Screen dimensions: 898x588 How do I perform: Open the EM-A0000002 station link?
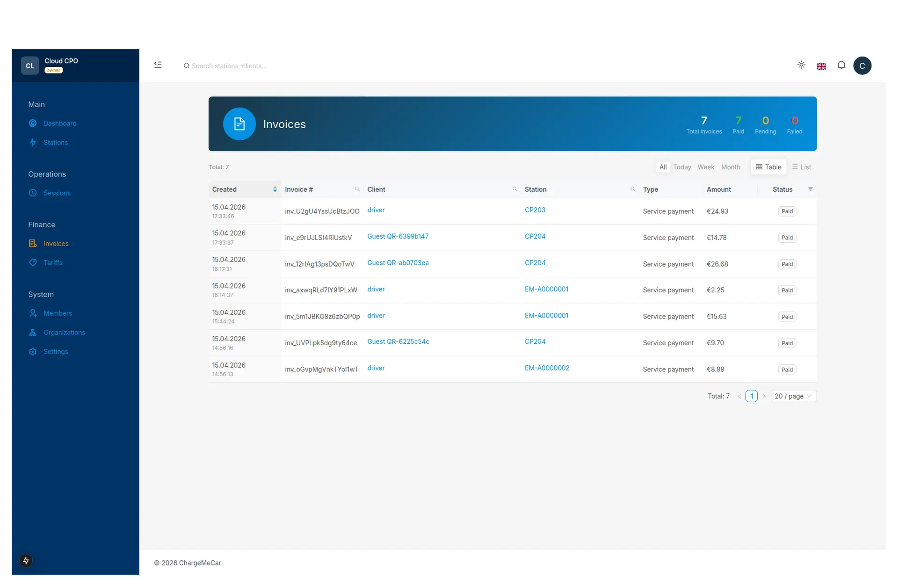(x=547, y=368)
